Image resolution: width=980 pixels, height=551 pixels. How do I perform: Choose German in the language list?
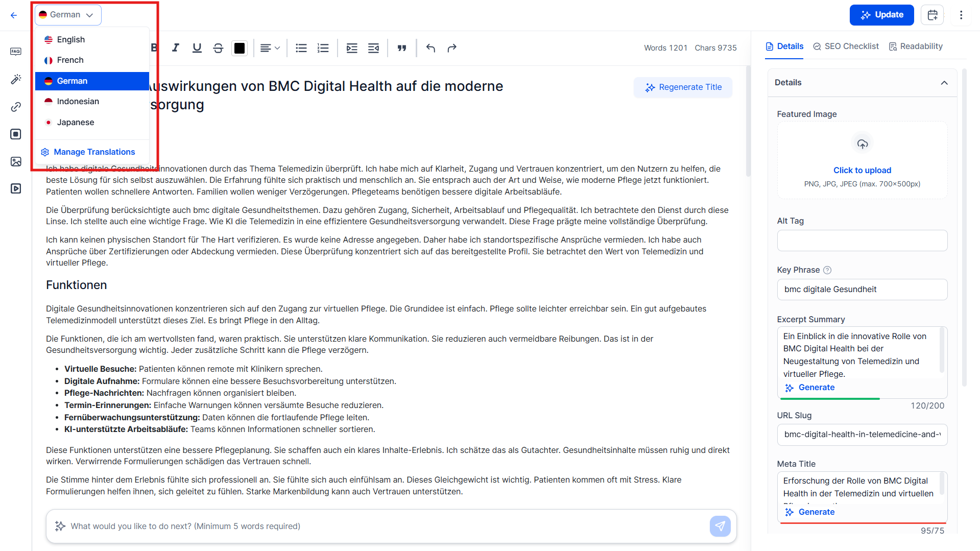92,81
